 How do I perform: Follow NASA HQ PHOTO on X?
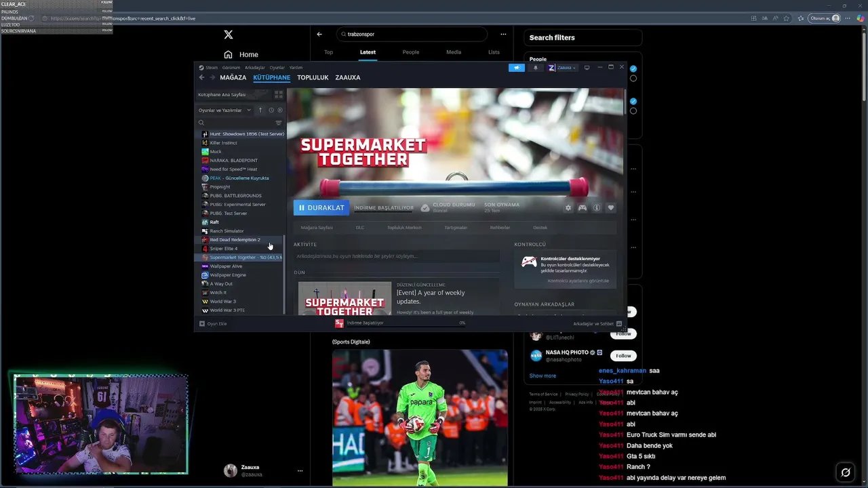pyautogui.click(x=623, y=356)
